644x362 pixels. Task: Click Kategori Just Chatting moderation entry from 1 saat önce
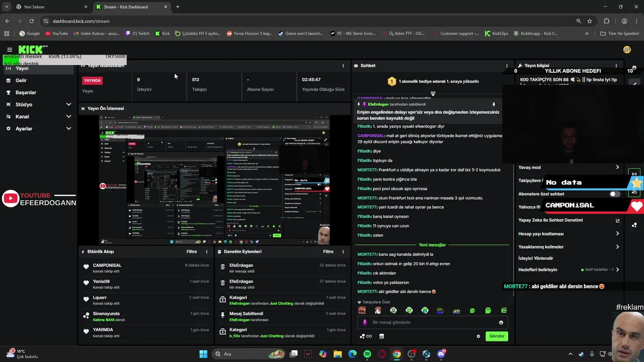tap(282, 300)
